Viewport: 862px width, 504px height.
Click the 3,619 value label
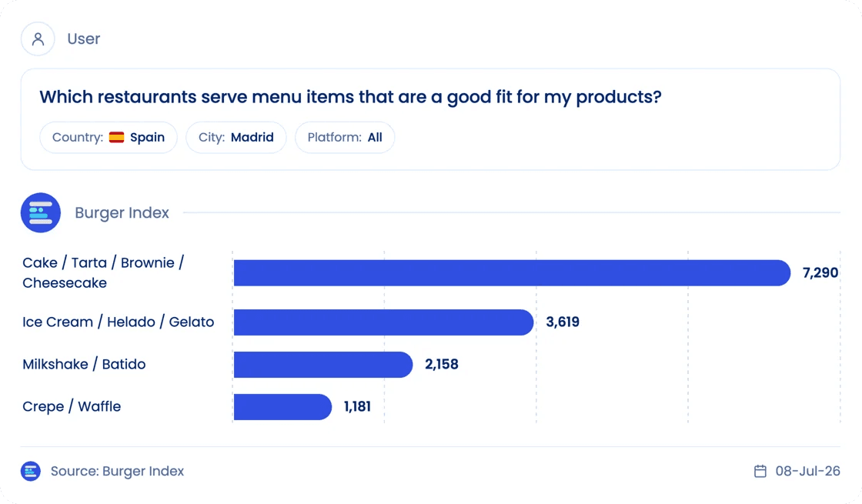tap(563, 322)
